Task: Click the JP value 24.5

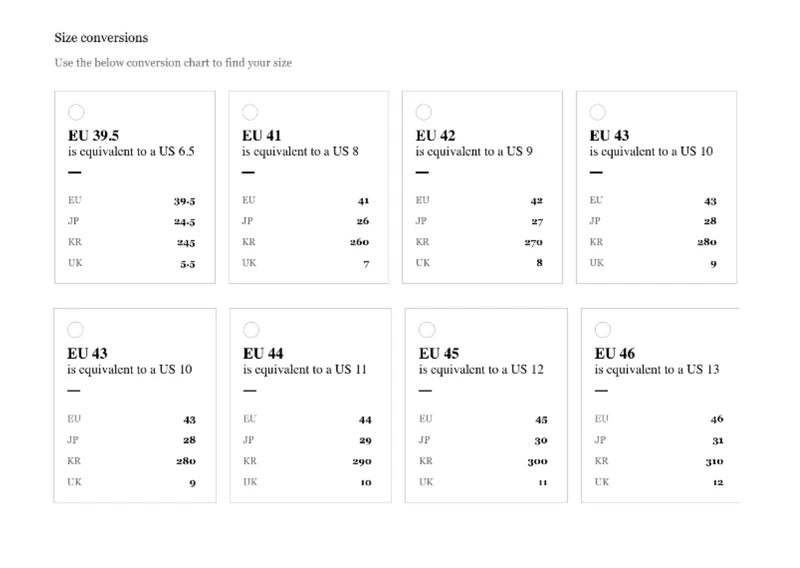Action: (184, 222)
